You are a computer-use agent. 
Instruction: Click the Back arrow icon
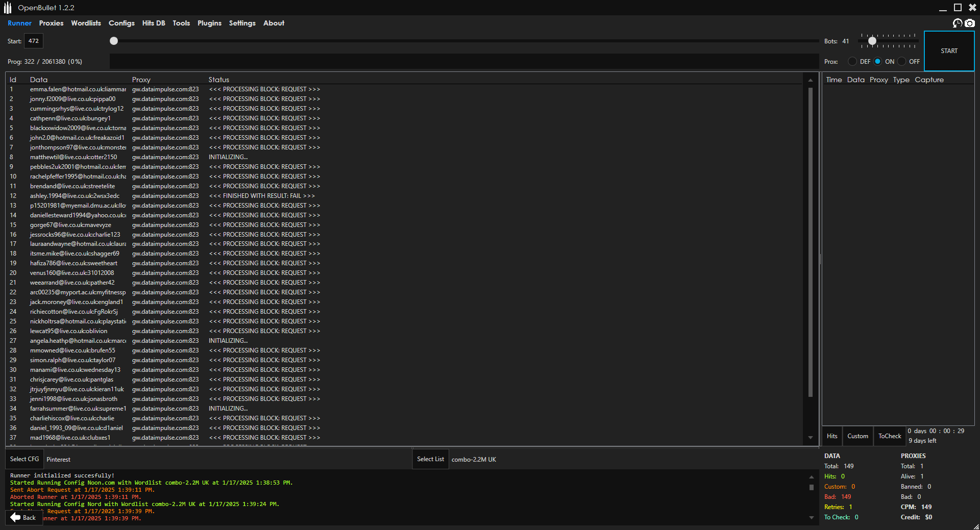(15, 517)
